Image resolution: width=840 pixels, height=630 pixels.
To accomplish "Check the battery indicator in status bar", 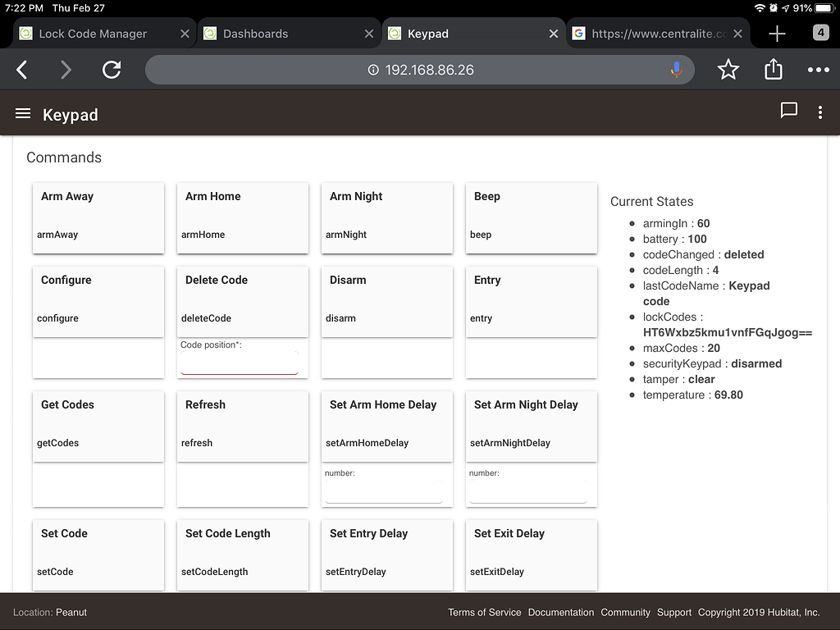I will point(824,8).
